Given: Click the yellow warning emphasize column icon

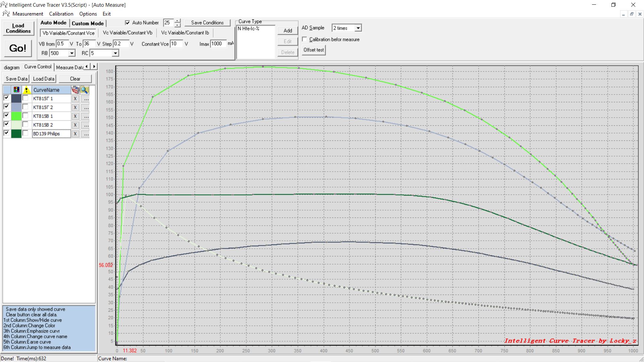Looking at the screenshot, I should pos(26,90).
